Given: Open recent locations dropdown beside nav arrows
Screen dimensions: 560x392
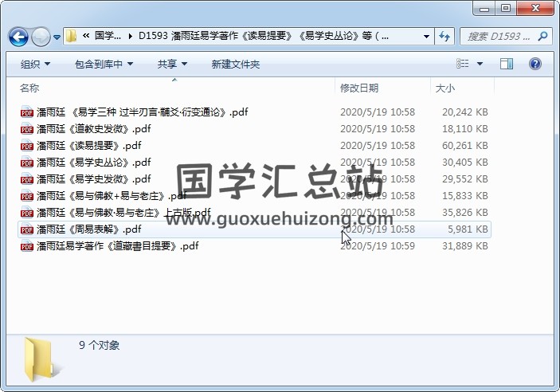Looking at the screenshot, I should [57, 37].
